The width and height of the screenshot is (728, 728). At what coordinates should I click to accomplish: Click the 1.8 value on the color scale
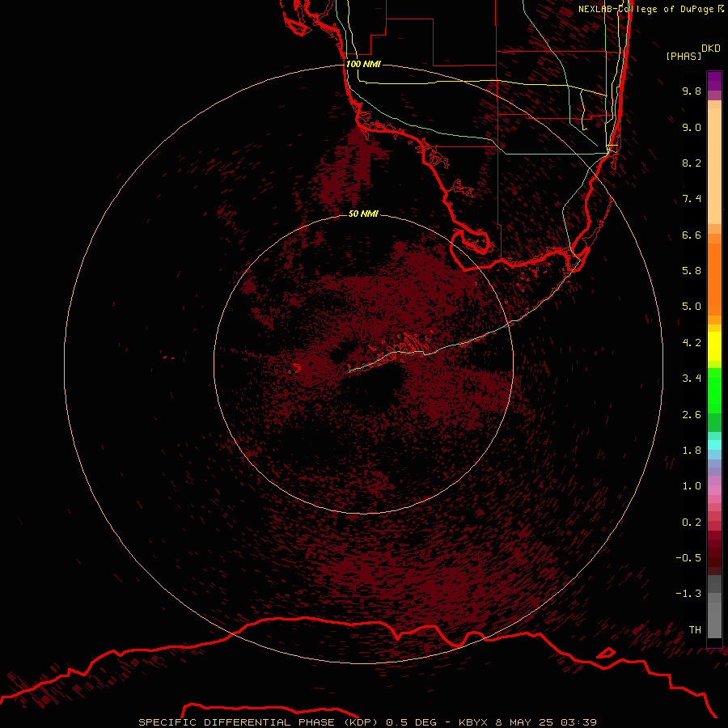click(x=692, y=451)
